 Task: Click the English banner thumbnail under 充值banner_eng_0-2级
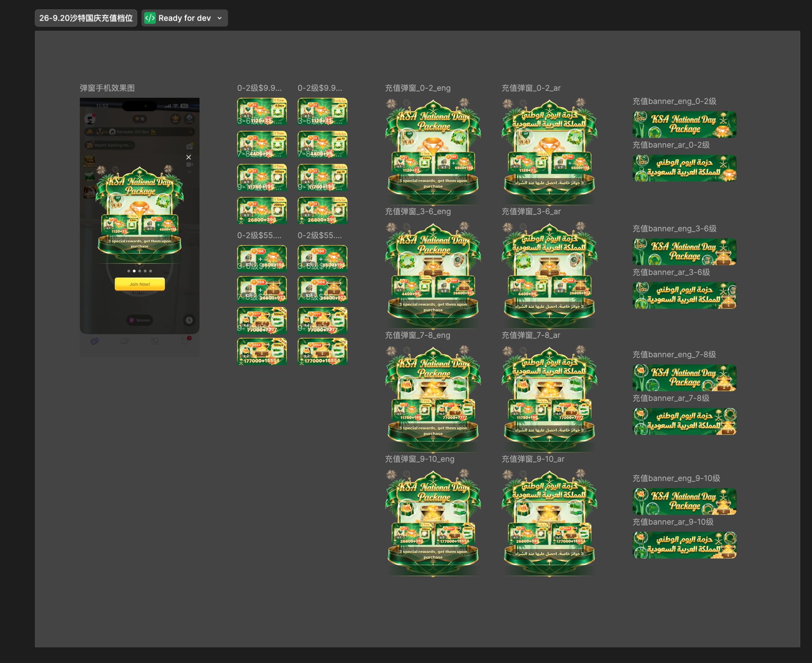click(x=685, y=124)
